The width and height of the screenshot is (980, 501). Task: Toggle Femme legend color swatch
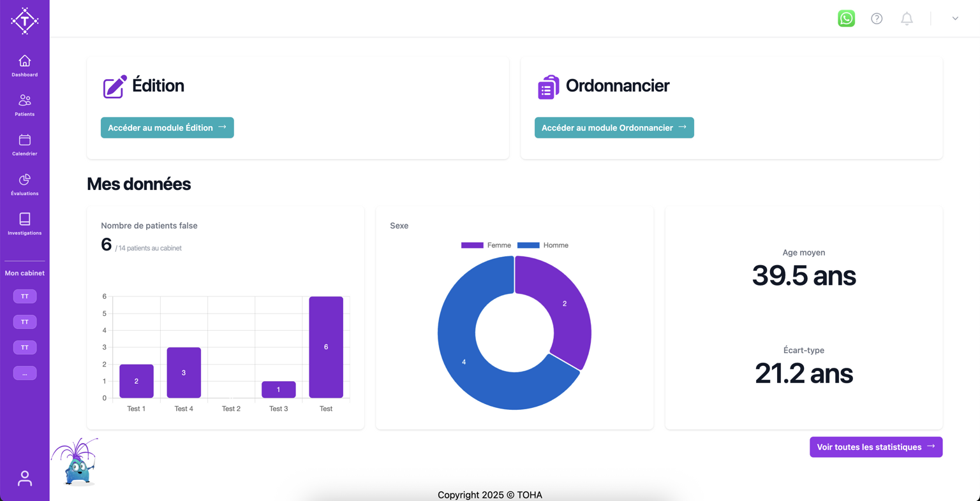pos(472,245)
